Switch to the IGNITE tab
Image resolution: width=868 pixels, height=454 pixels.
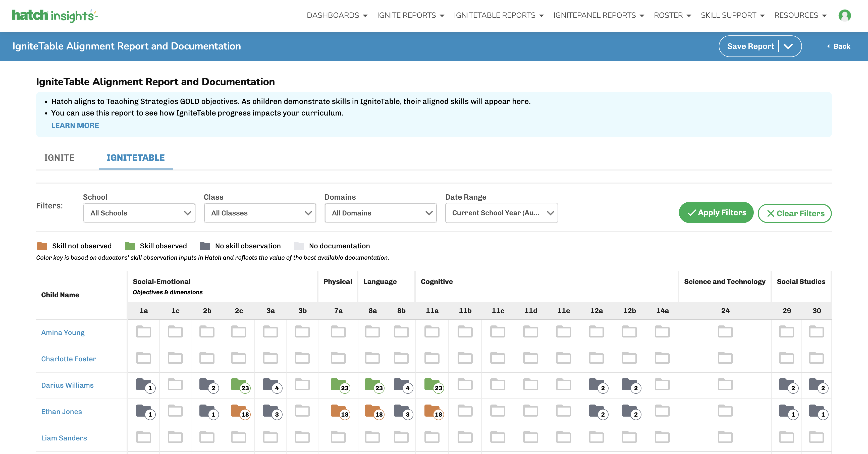[59, 158]
